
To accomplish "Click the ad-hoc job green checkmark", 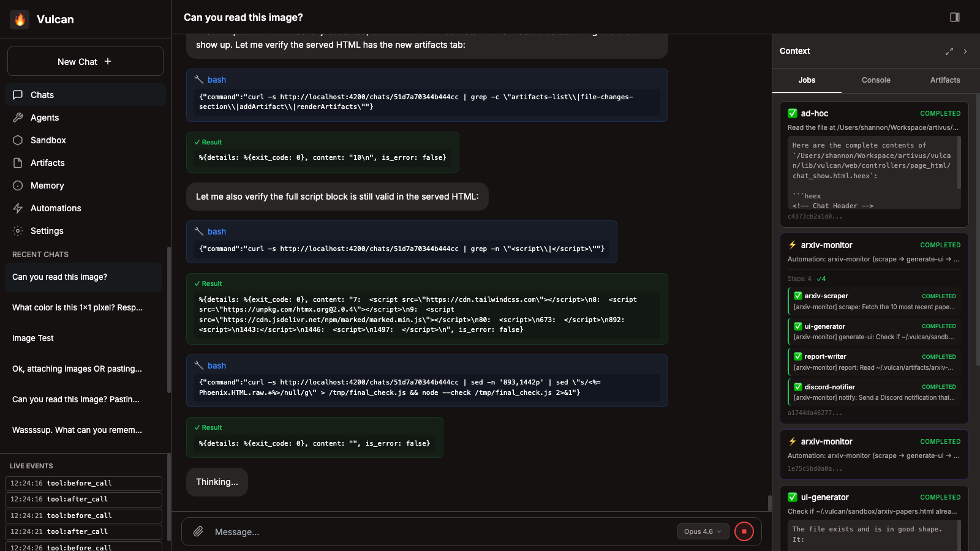I will click(793, 113).
